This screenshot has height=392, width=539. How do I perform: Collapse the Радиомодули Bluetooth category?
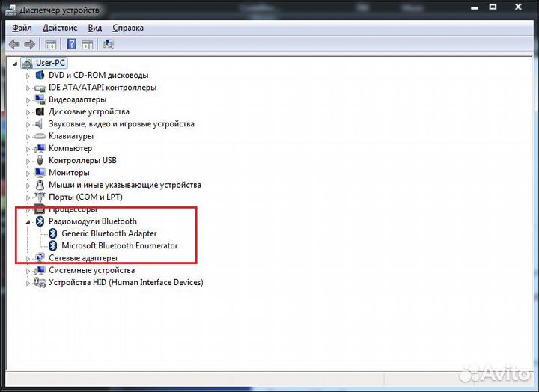click(x=29, y=221)
